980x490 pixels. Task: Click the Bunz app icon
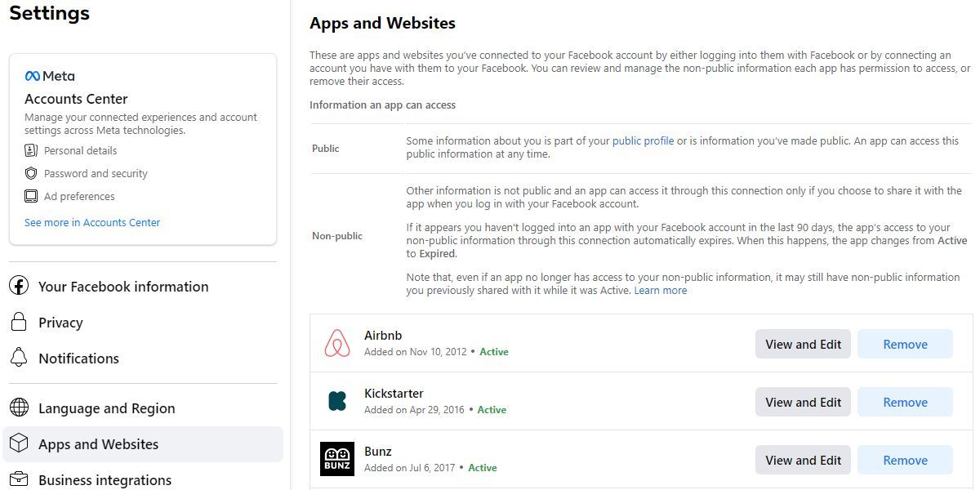pos(337,458)
